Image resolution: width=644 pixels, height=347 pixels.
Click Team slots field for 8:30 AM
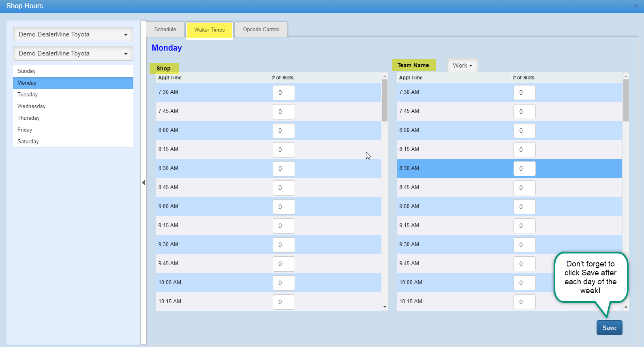[x=524, y=169]
